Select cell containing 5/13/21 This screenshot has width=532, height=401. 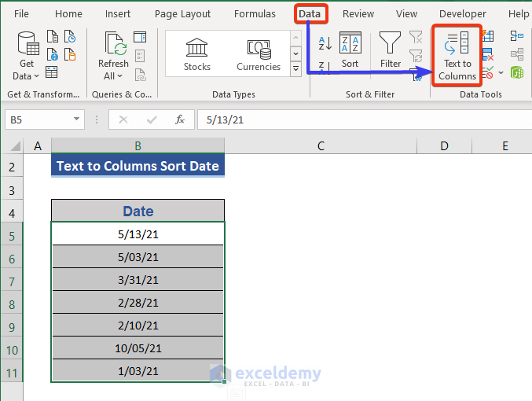point(138,234)
